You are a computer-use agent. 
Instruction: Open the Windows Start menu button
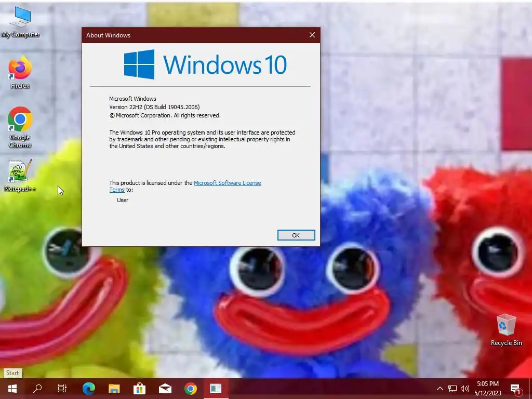coord(12,389)
